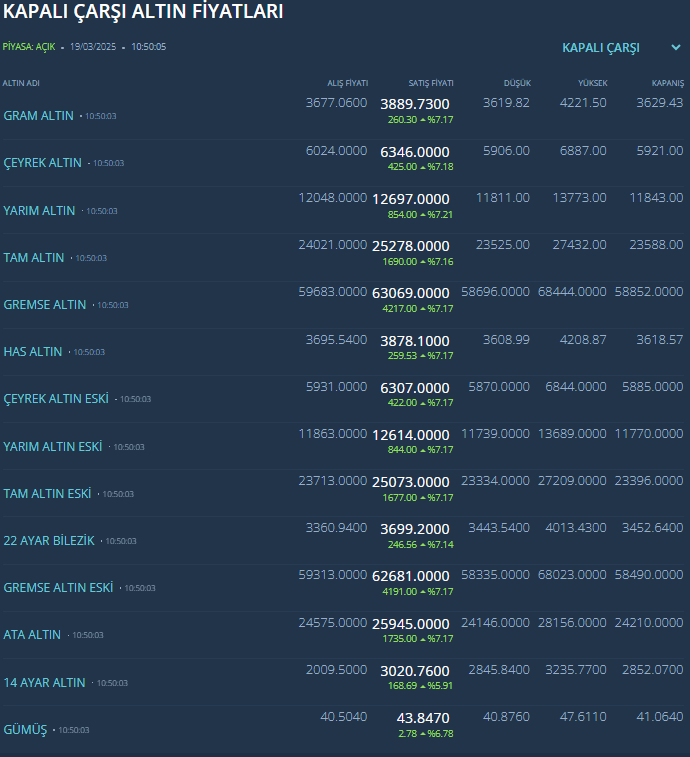Click the dropdown chevron beside KAPALI ÇARŞI

676,47
